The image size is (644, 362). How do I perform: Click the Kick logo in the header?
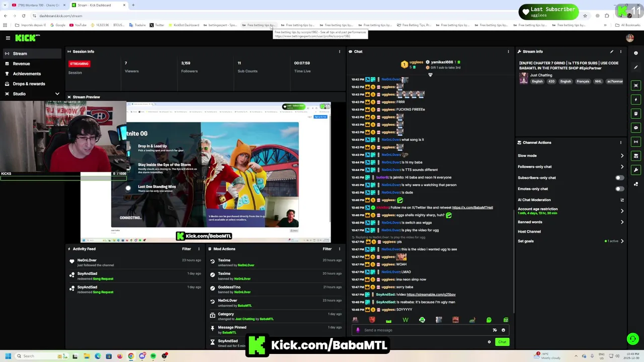(27, 38)
